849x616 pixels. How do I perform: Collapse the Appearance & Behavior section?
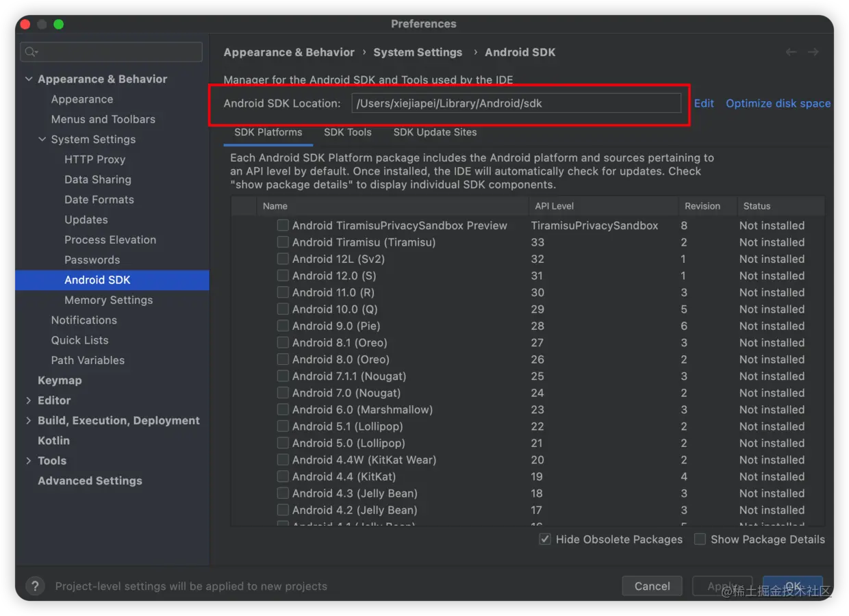tap(29, 79)
